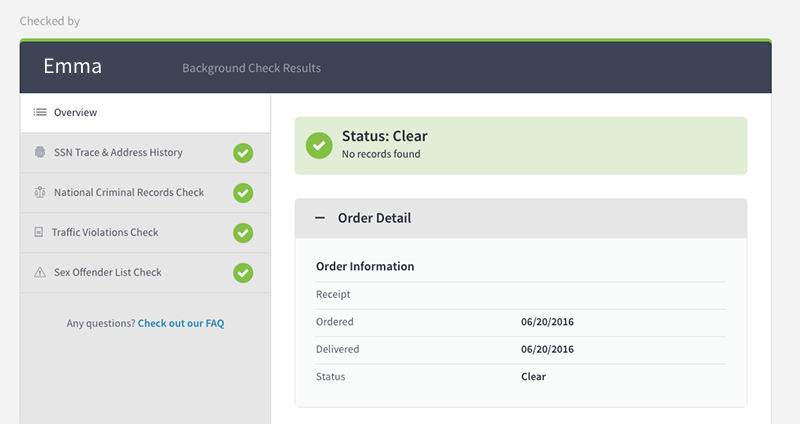This screenshot has height=424, width=800.
Task: Select Traffic Violations Check section
Action: tap(145, 233)
